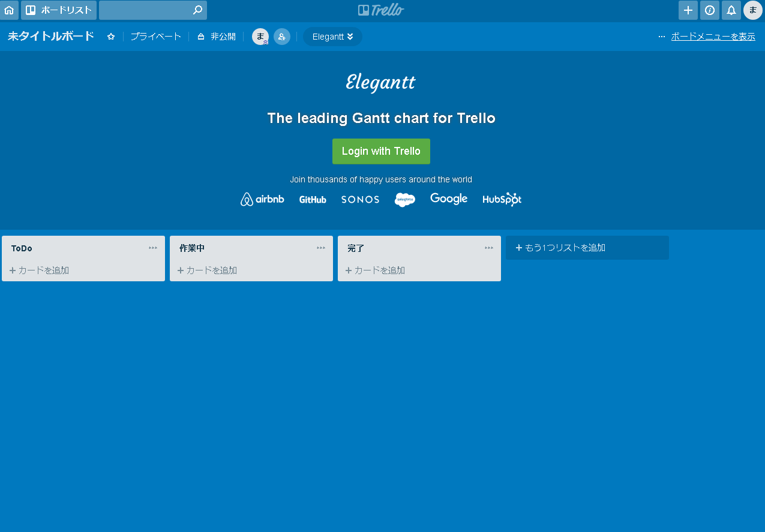This screenshot has height=532, width=765.
Task: Click the search magnifier icon
Action: (197, 10)
